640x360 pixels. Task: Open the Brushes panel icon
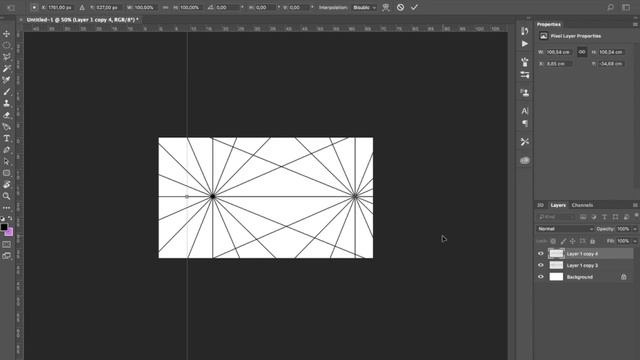tap(524, 62)
